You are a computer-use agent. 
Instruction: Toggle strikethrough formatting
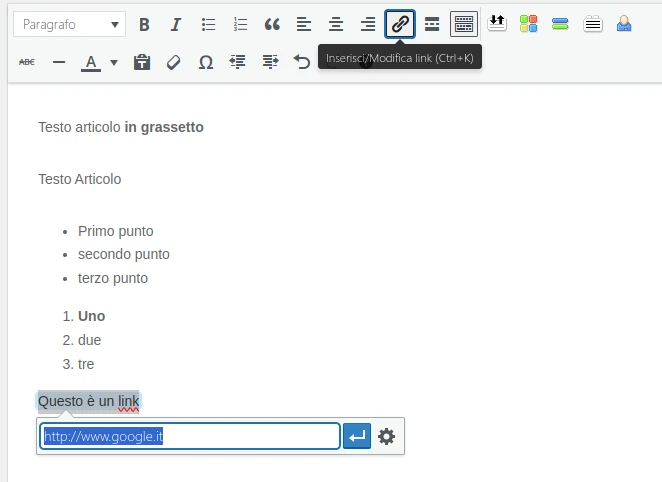tap(27, 62)
